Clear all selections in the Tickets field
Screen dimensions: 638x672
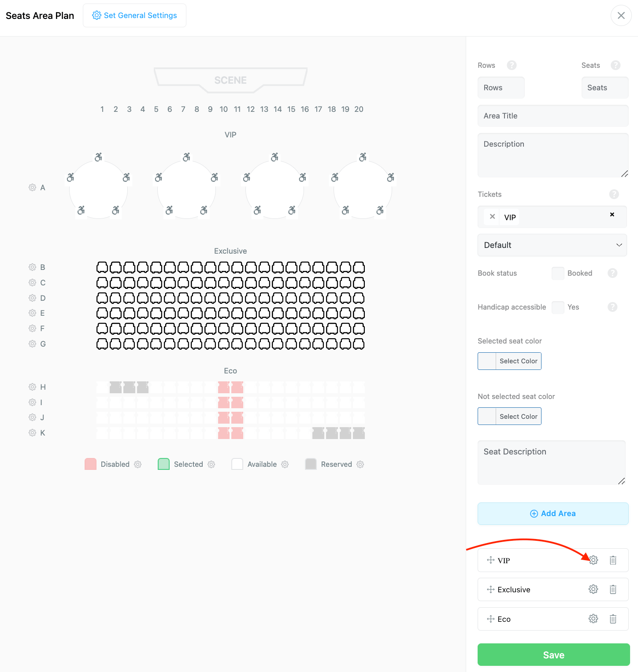click(x=612, y=214)
